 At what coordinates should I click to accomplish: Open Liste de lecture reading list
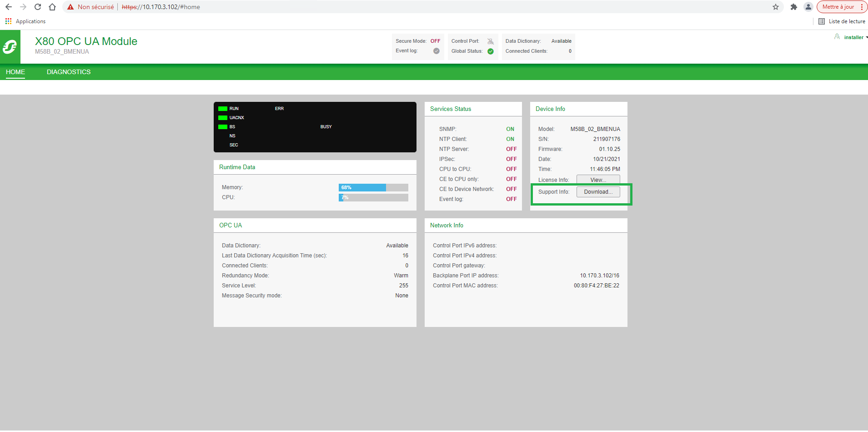pos(842,21)
